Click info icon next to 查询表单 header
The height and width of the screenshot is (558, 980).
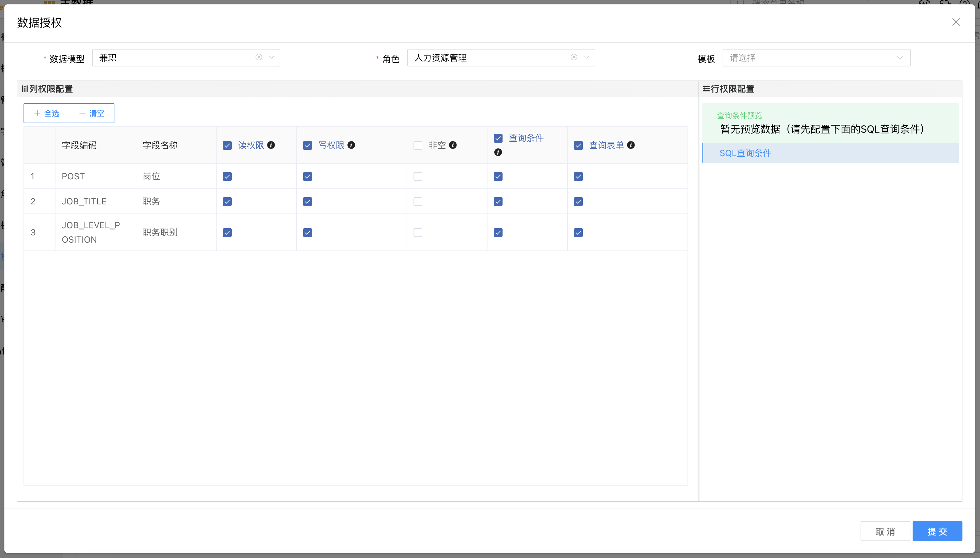[631, 145]
